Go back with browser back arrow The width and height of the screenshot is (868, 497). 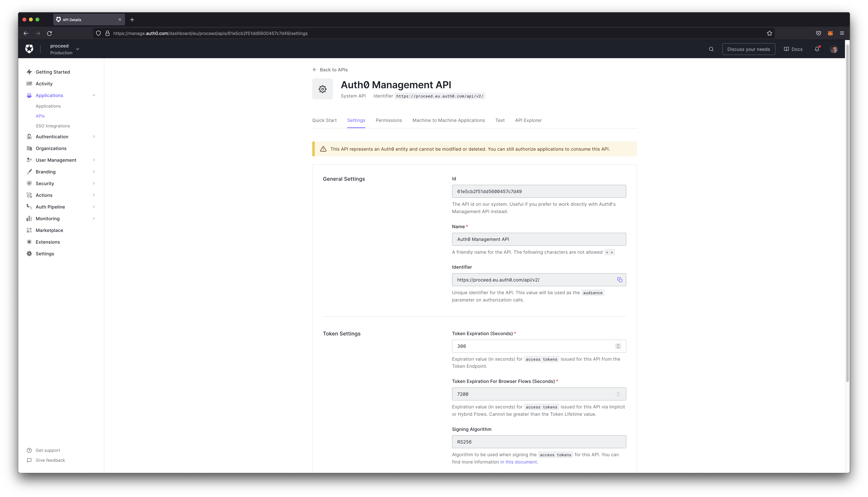tap(26, 33)
